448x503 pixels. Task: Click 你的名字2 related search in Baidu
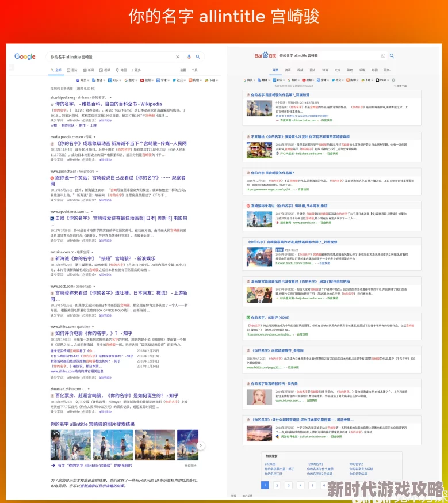[356, 464]
